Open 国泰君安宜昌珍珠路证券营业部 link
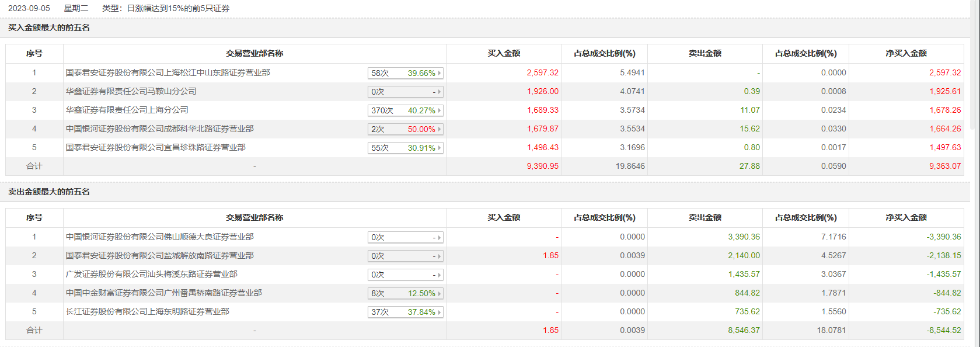 click(155, 148)
